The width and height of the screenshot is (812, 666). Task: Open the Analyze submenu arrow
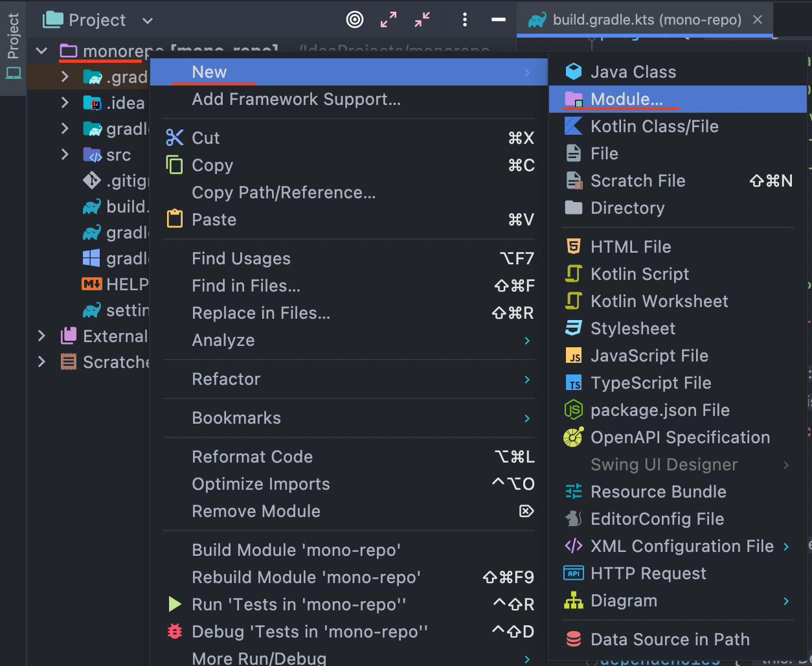coord(527,341)
